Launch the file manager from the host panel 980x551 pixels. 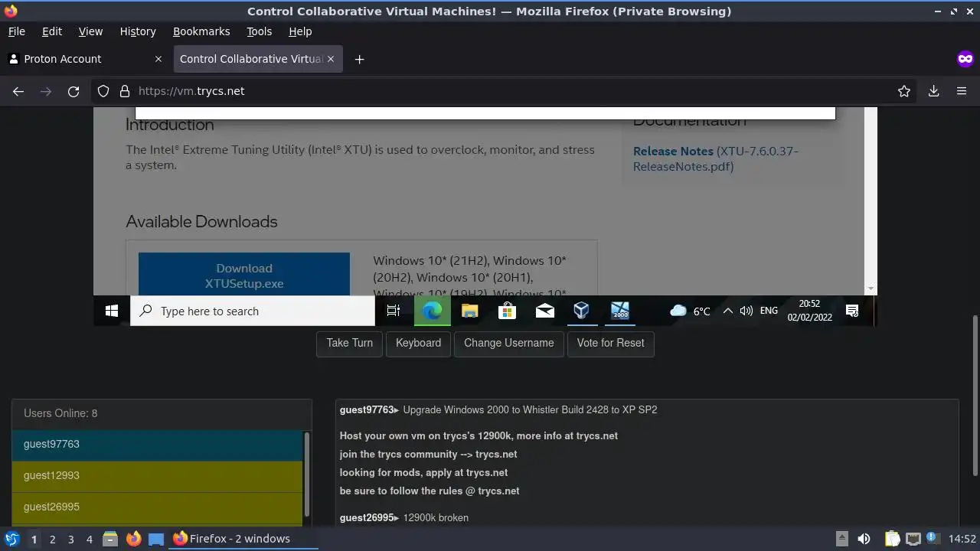[x=109, y=539]
